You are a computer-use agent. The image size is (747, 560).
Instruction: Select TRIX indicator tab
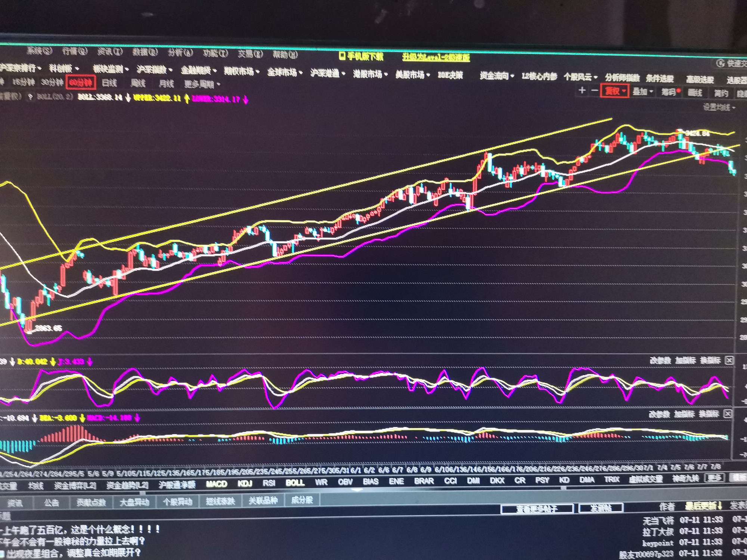(612, 479)
